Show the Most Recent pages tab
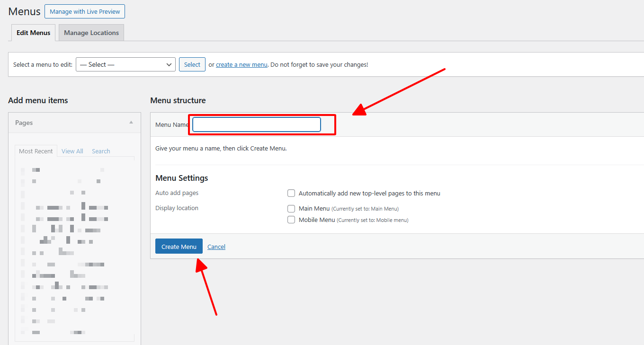 pos(36,151)
